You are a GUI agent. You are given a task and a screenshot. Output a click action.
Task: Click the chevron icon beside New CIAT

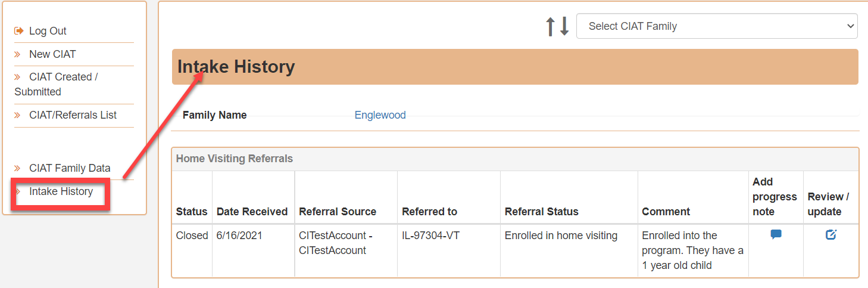pos(18,54)
